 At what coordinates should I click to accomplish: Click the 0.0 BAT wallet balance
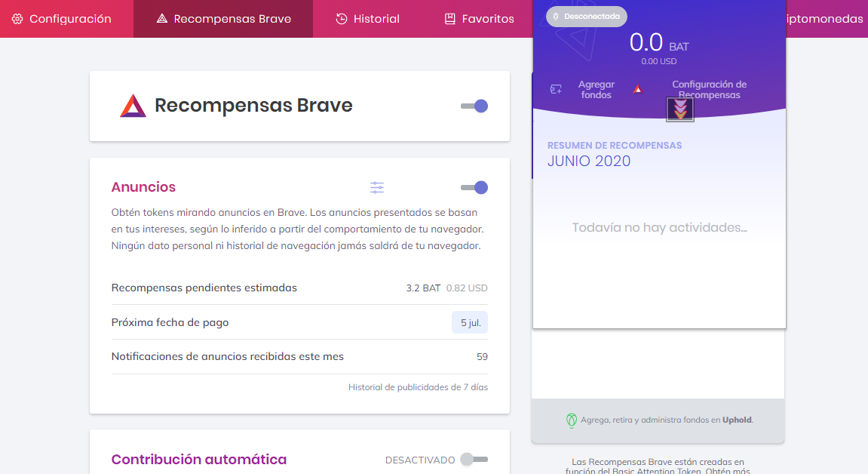(659, 43)
